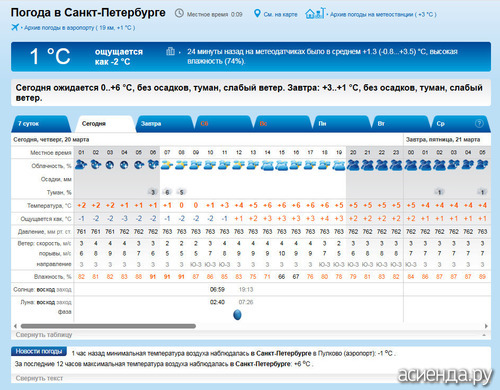The width and height of the screenshot is (500, 390).
Task: Click the weather station house icon
Action: tap(315, 13)
